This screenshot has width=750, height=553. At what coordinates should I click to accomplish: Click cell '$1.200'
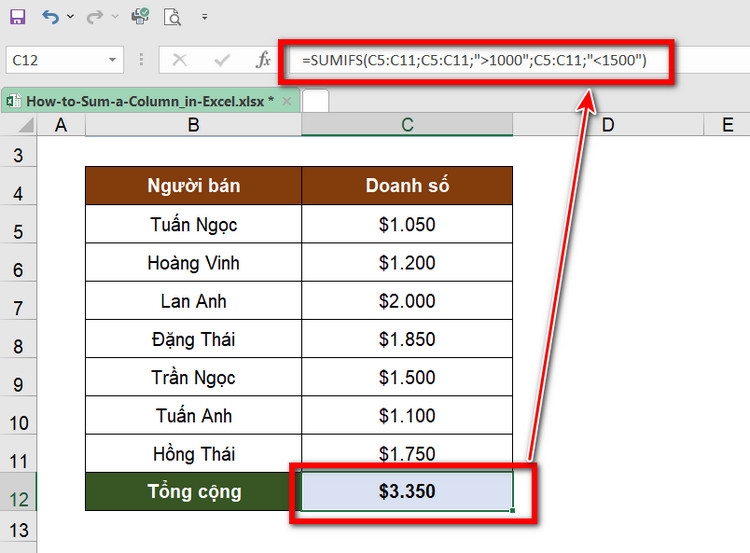tap(407, 263)
